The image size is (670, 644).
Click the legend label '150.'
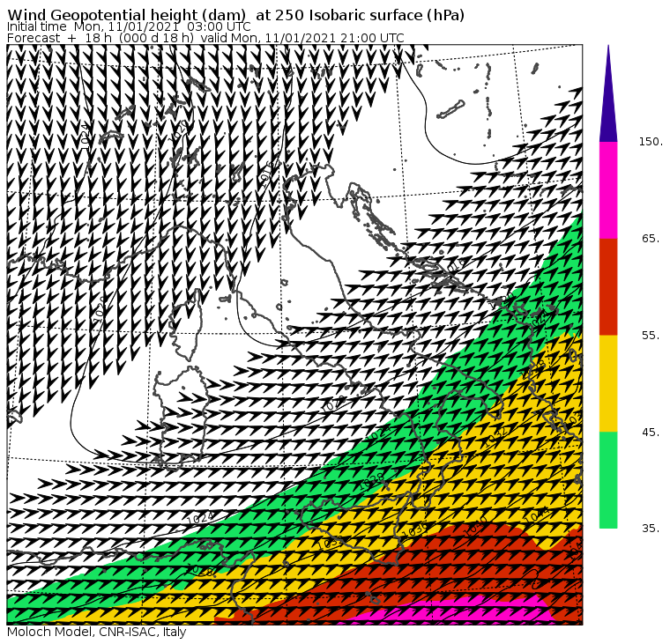click(651, 142)
